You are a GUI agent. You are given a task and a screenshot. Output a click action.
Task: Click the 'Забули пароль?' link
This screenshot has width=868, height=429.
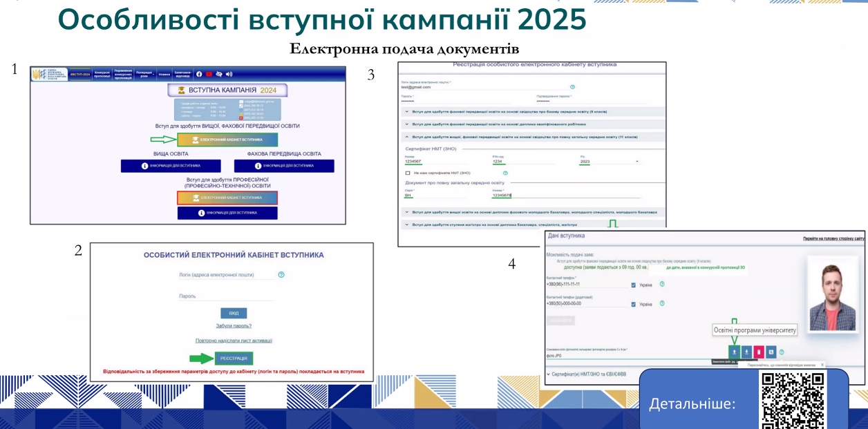pos(234,325)
